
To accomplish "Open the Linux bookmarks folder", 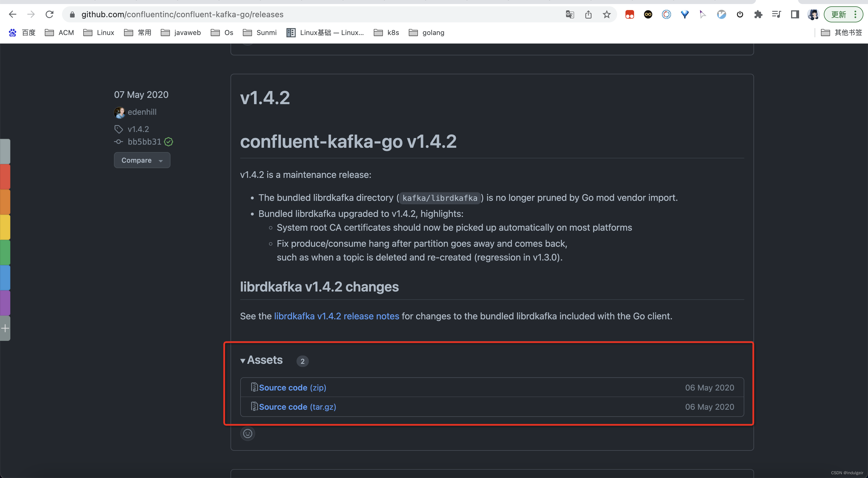I will 99,33.
